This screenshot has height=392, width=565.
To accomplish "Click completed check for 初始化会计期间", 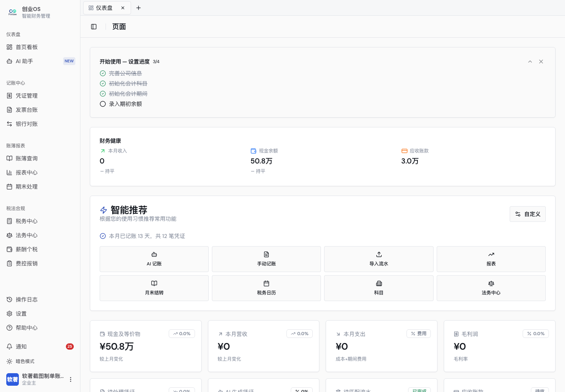I will pyautogui.click(x=103, y=94).
